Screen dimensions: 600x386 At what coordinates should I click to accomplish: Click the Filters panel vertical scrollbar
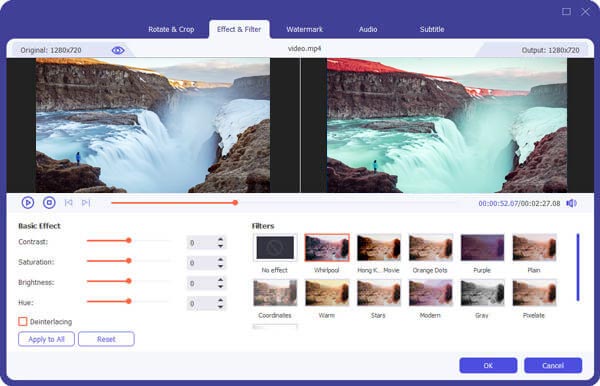578,267
